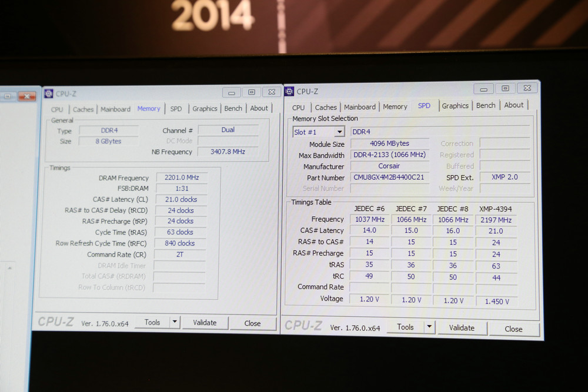Close the CPU-Z Memory window with its X button
Screen dimensions: 588x392
[271, 92]
